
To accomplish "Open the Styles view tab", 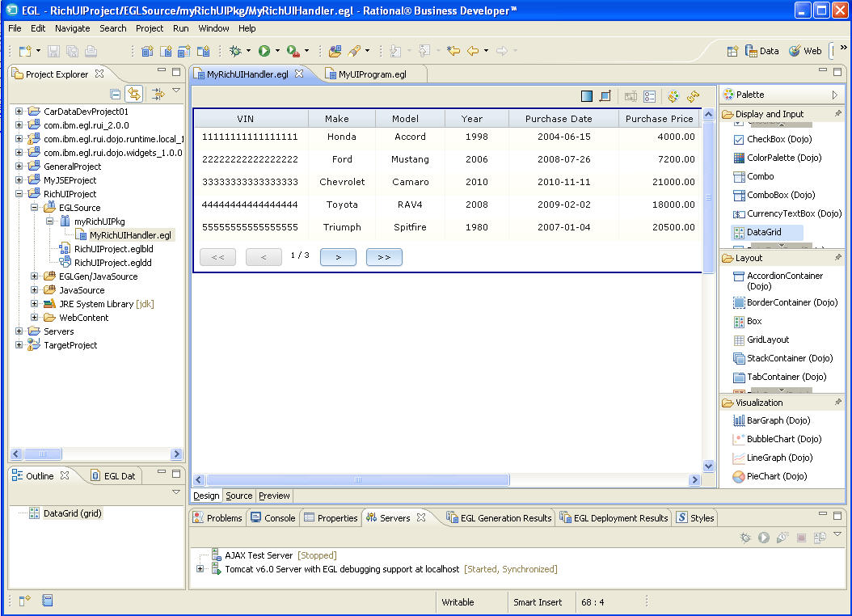I will click(695, 517).
